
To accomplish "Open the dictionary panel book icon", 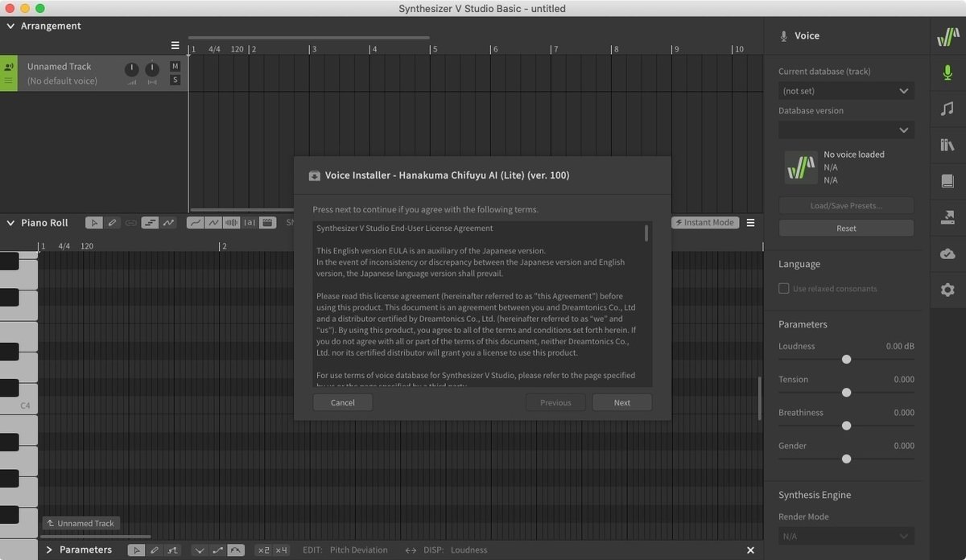I will (x=947, y=181).
